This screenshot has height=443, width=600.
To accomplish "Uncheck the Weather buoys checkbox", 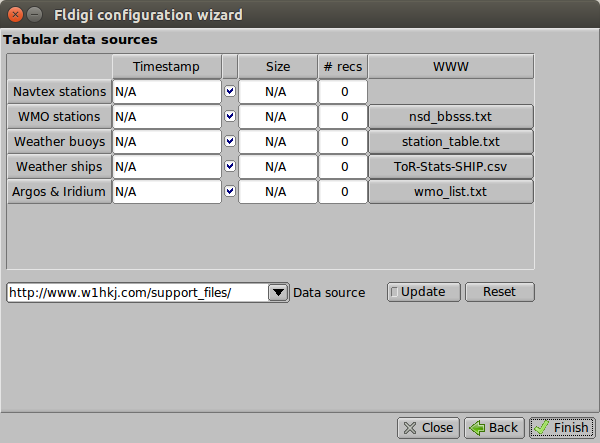I will [x=230, y=142].
